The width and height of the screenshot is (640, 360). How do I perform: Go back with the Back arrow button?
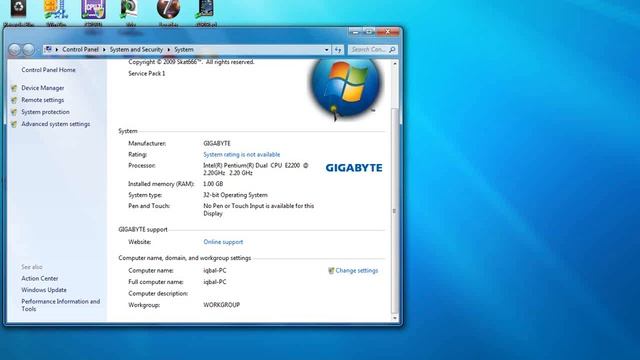(15, 50)
